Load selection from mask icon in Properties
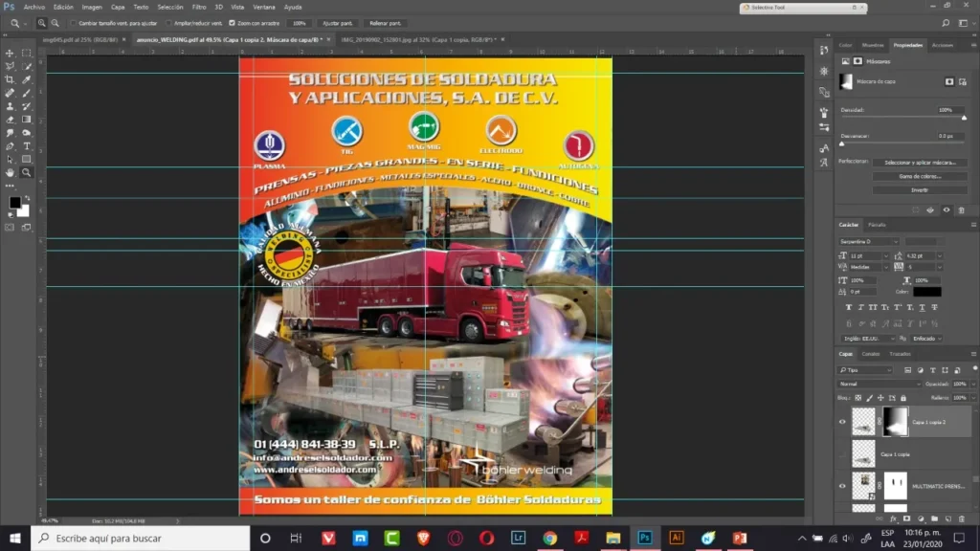980x551 pixels. point(916,210)
